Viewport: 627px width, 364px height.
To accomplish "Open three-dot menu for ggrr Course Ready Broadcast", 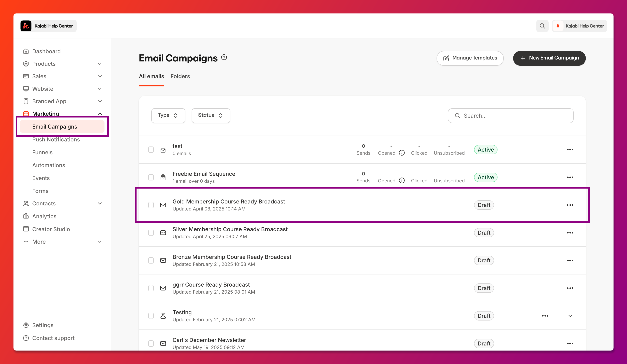I will [570, 288].
